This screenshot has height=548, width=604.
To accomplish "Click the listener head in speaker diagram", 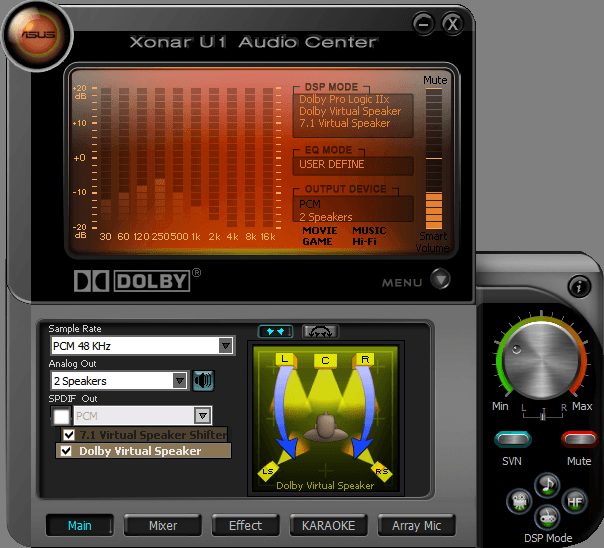I will click(326, 427).
